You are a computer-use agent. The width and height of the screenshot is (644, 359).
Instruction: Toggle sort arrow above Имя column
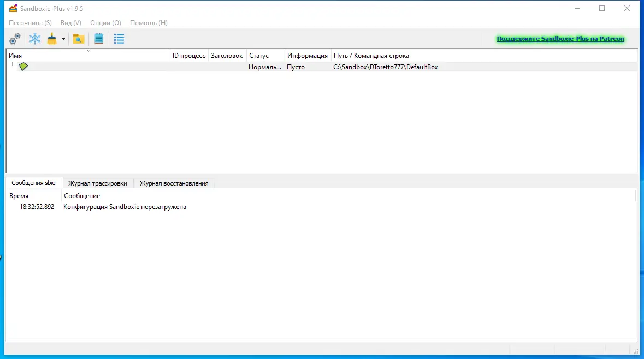(88, 51)
